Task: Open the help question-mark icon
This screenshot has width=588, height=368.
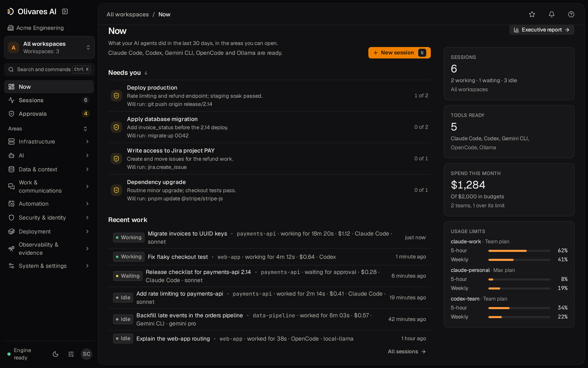Action: pos(571,14)
